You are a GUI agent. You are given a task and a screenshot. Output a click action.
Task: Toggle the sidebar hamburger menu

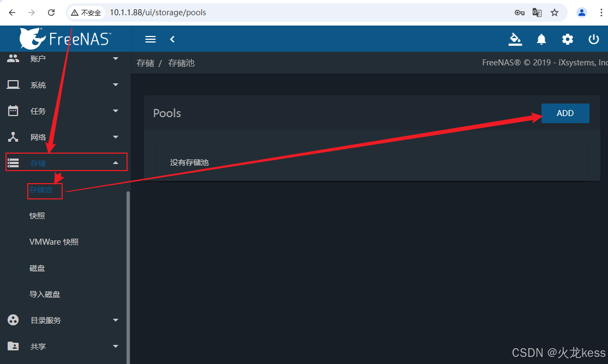(151, 39)
